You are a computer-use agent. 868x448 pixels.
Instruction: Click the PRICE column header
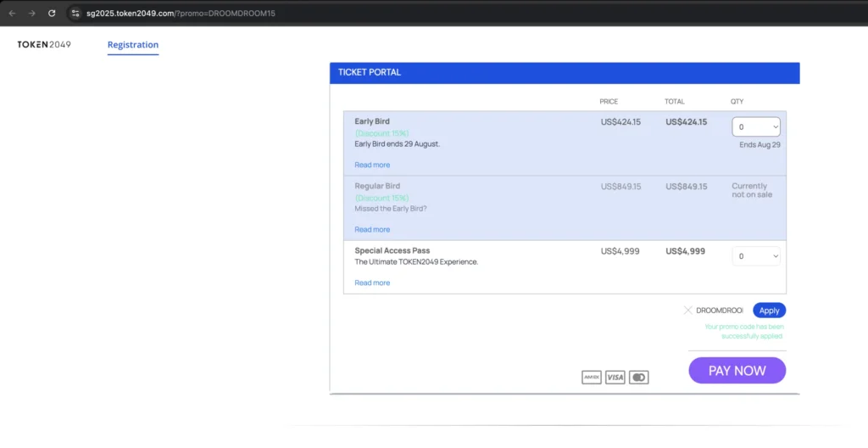(609, 102)
